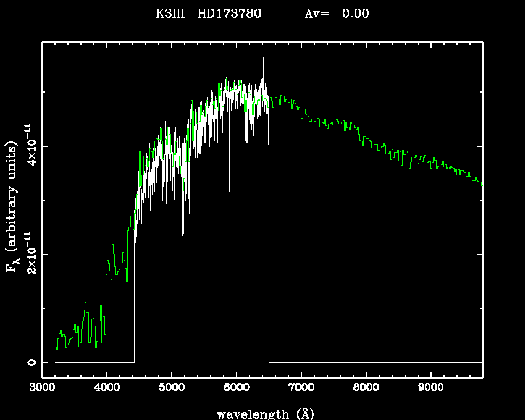This screenshot has height=420, width=525.
Task: Click the deep absorption line near 5900 Å
Action: coord(229,188)
